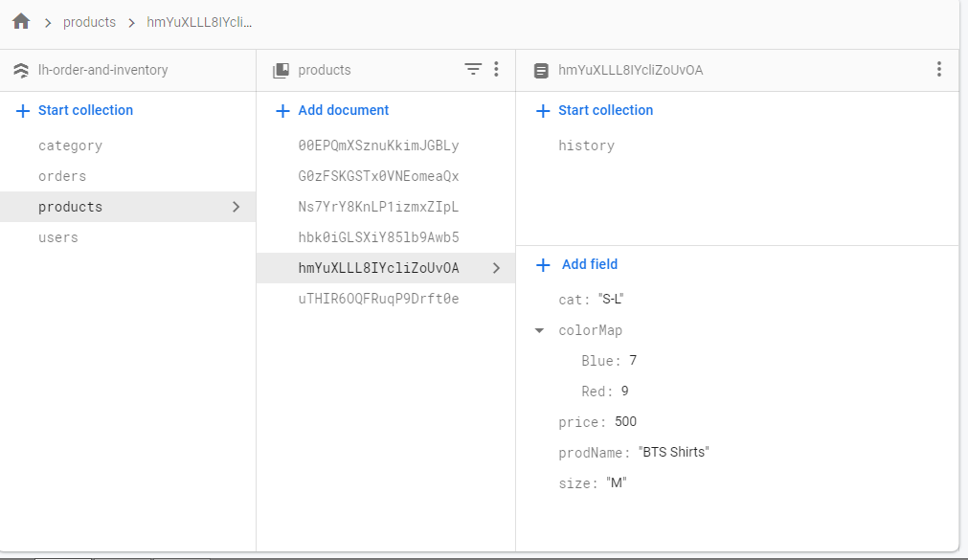Start collection in the root column

(x=74, y=110)
